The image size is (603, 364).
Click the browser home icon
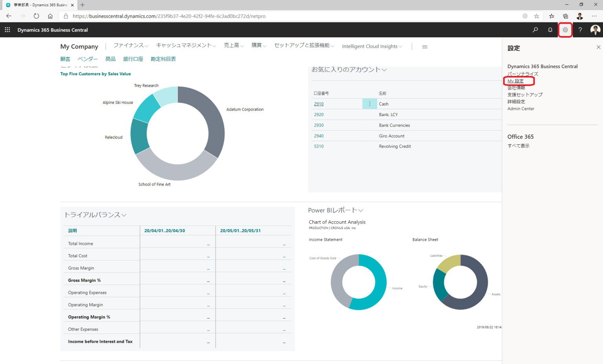(50, 16)
